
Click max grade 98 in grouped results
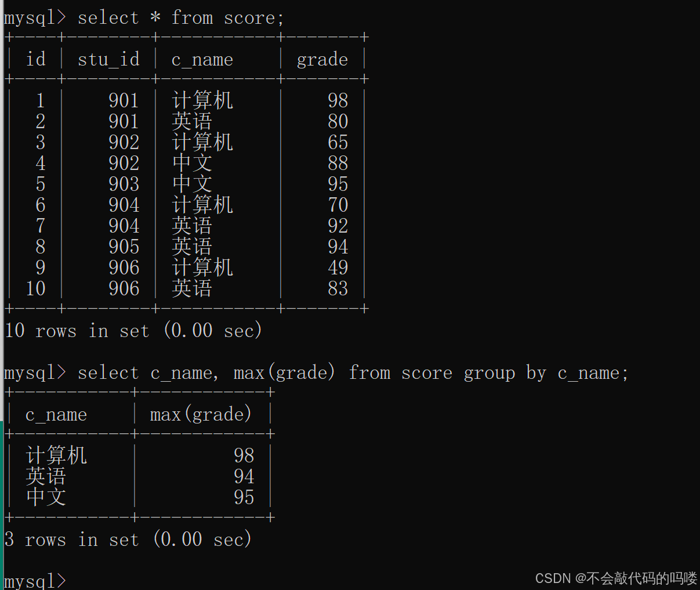tap(244, 455)
